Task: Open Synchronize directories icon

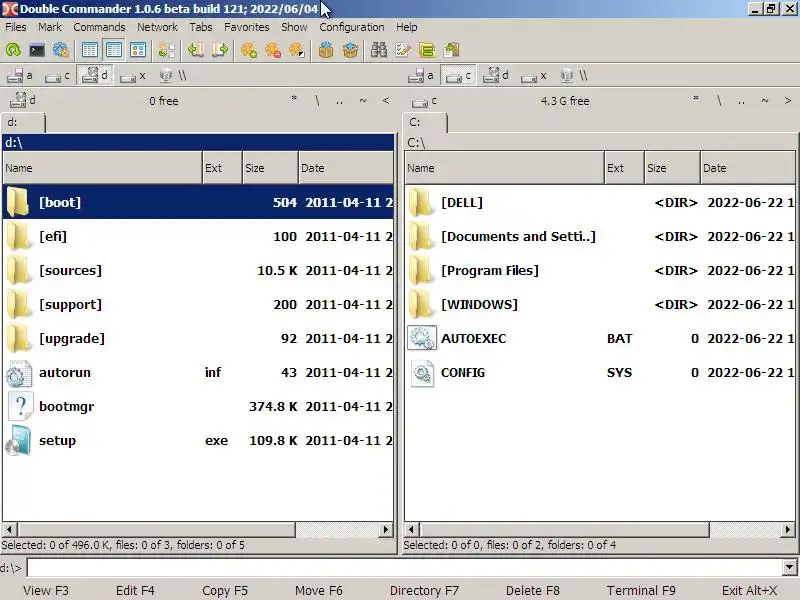Action: (x=427, y=50)
